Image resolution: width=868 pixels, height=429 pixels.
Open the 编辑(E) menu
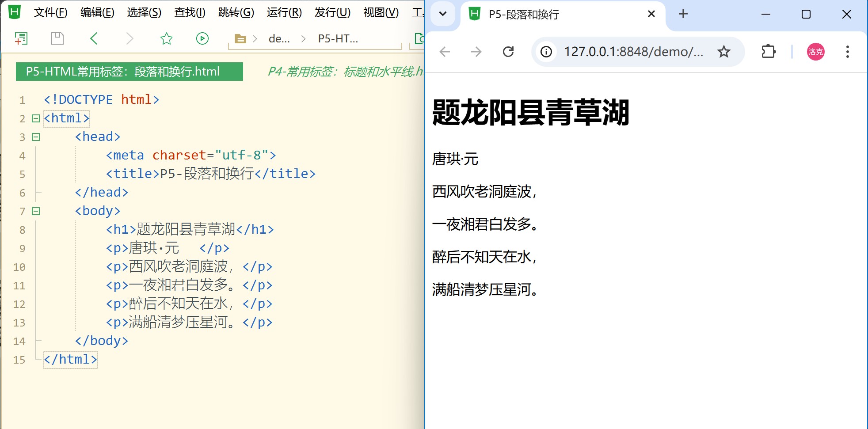point(97,12)
